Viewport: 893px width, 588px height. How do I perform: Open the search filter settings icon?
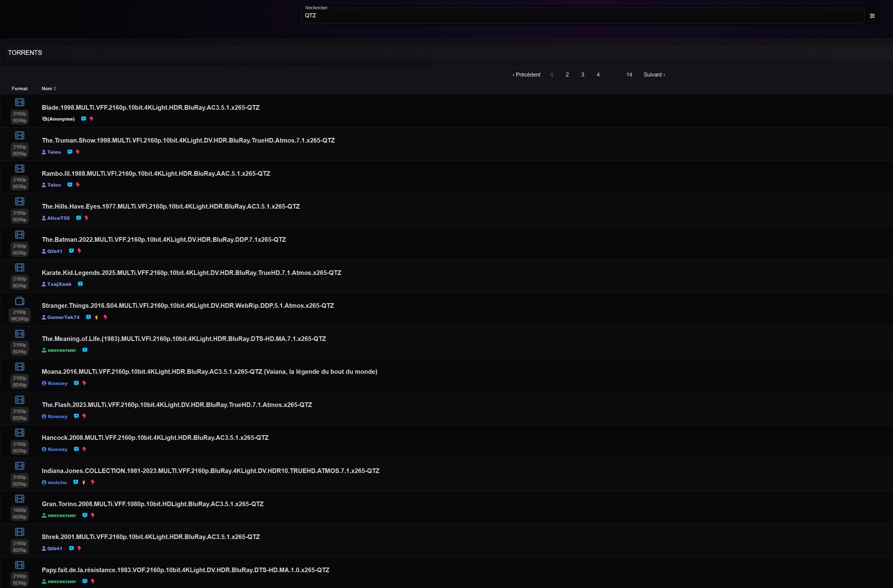click(872, 16)
